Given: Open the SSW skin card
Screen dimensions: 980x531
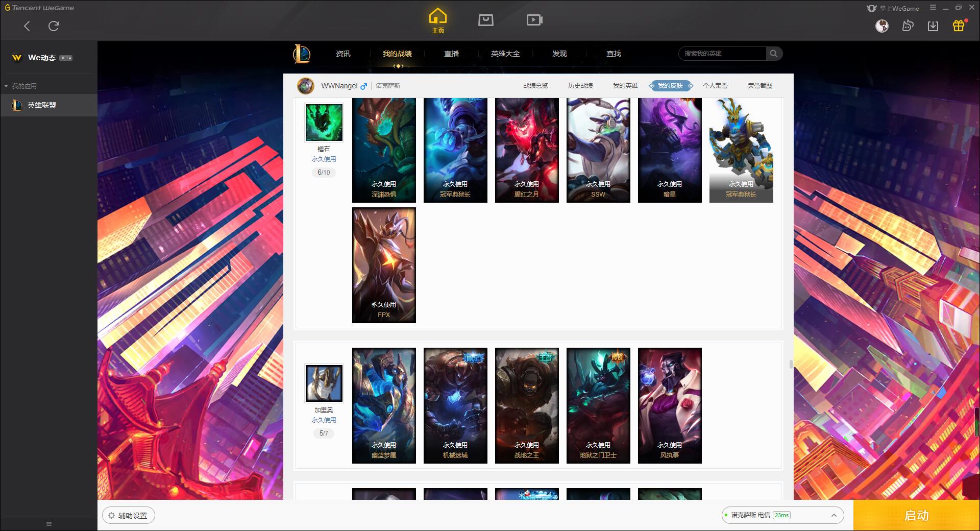Looking at the screenshot, I should 598,150.
